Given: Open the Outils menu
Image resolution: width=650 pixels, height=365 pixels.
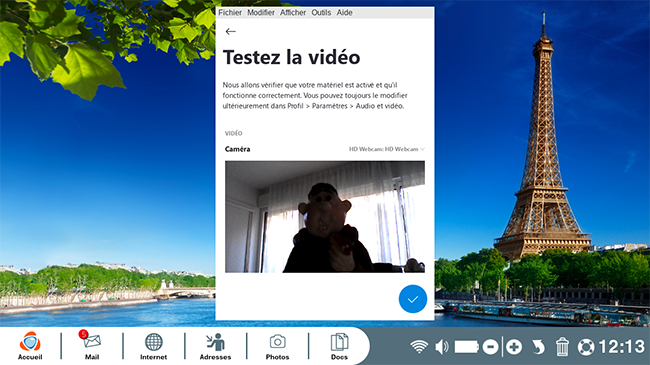Looking at the screenshot, I should pyautogui.click(x=321, y=13).
